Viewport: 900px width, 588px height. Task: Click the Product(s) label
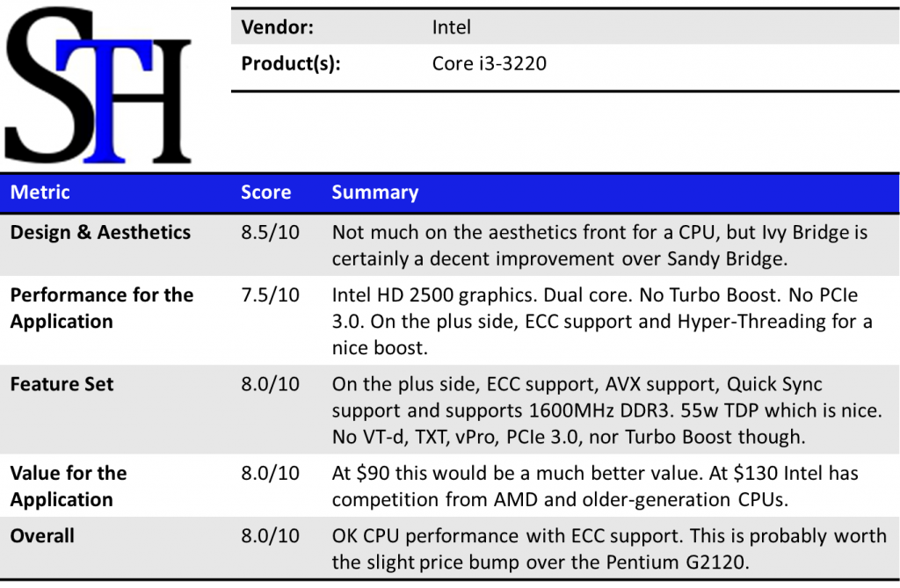(x=291, y=63)
